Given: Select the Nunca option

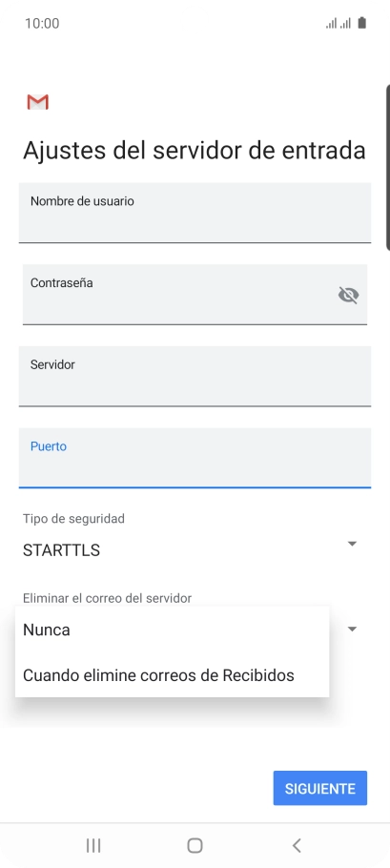Looking at the screenshot, I should pyautogui.click(x=172, y=630).
